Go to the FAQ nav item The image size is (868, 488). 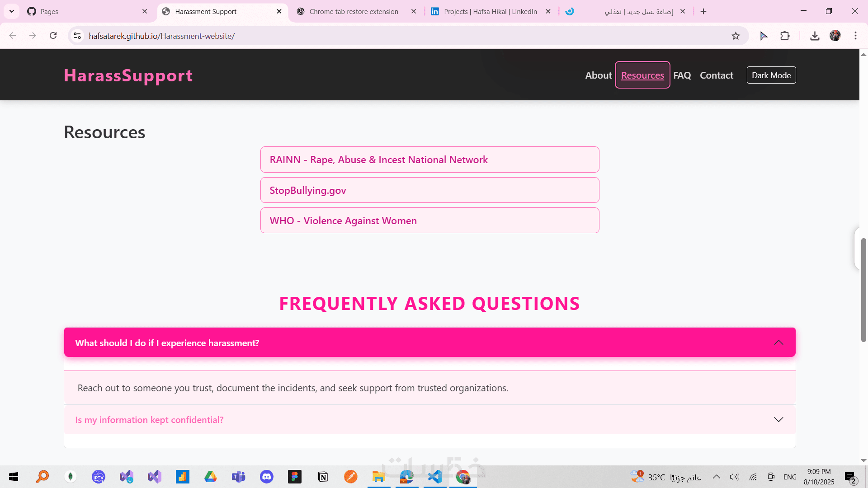coord(682,75)
